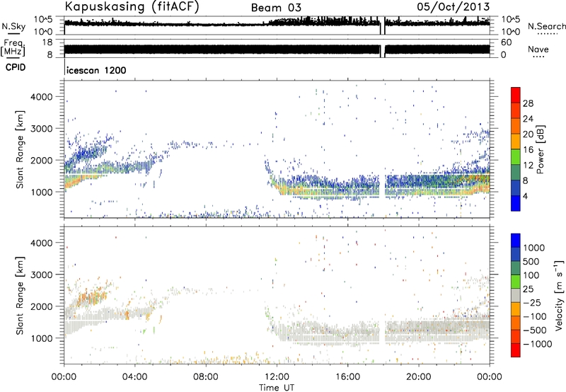Screen dimensions: 566x392
Task: Click the N.Sky solid line legend sample
Action: [13, 33]
